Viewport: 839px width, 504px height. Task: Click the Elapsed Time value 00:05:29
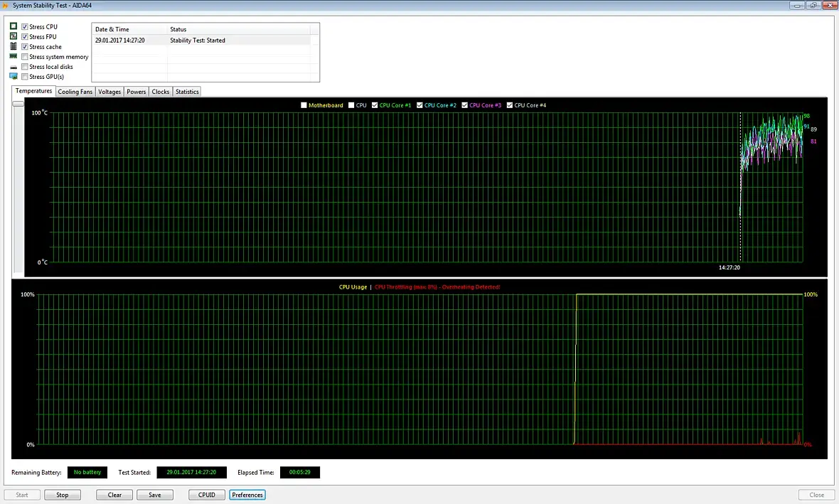[299, 473]
